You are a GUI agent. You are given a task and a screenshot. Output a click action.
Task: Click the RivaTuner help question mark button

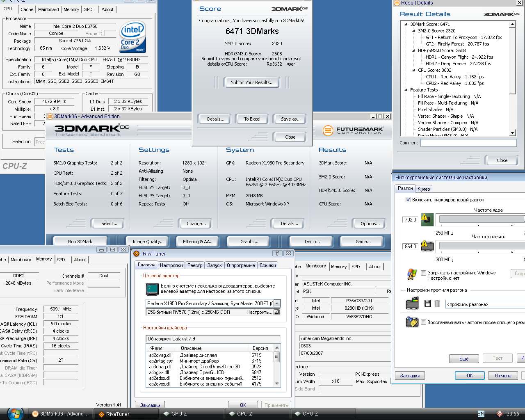[277, 253]
